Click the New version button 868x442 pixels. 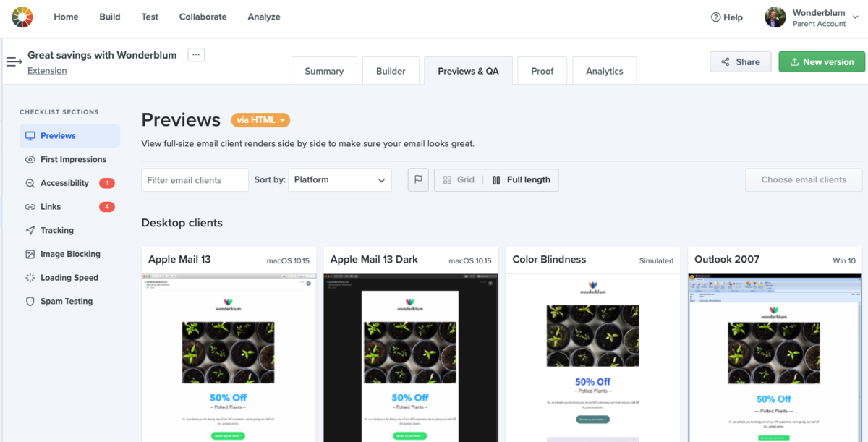821,62
